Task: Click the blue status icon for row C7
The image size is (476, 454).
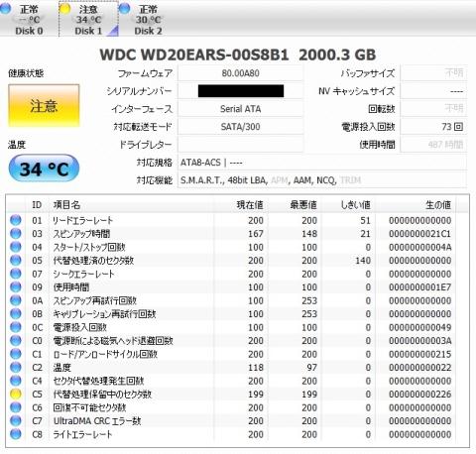Action: click(x=16, y=421)
